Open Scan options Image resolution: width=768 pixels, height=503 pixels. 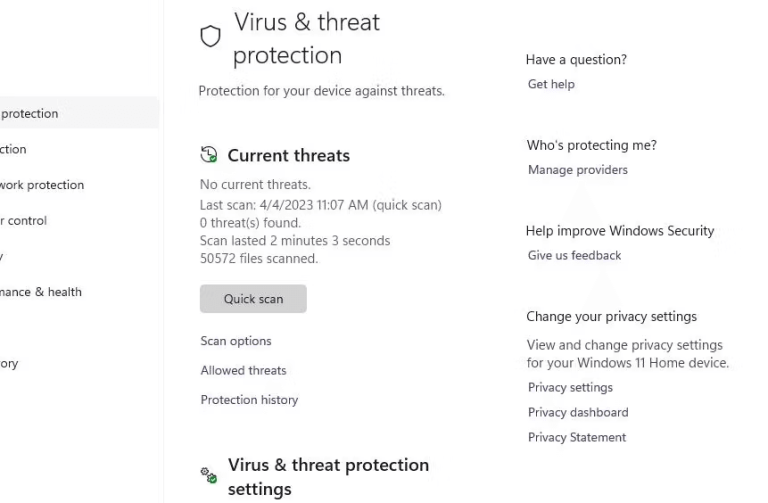coord(236,341)
